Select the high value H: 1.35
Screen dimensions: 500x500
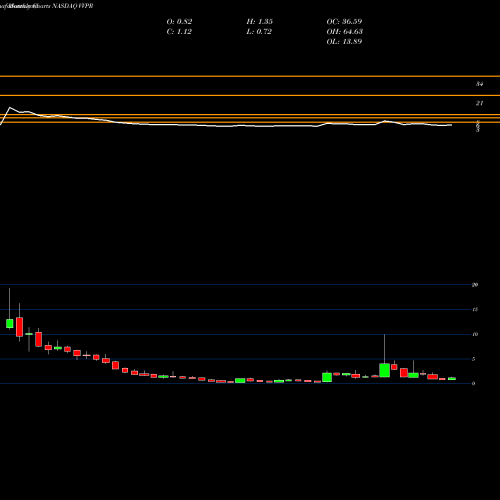(260, 21)
